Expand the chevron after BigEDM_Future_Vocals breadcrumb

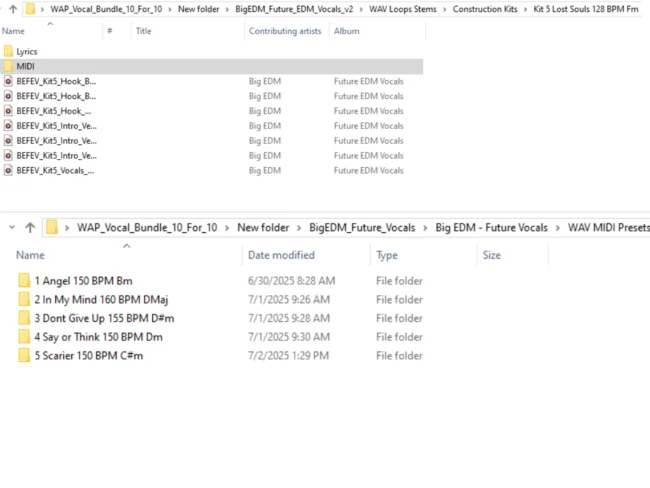tap(427, 228)
